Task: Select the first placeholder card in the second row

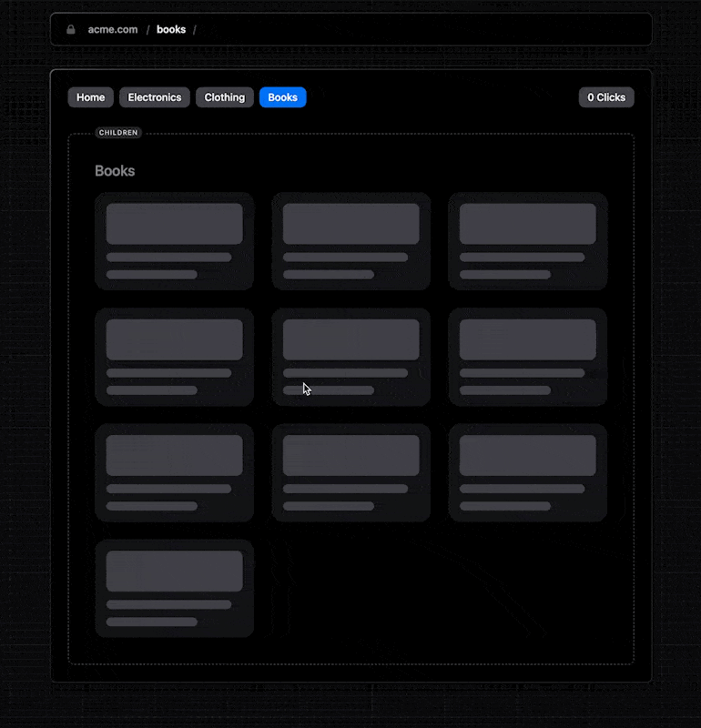Action: (174, 357)
